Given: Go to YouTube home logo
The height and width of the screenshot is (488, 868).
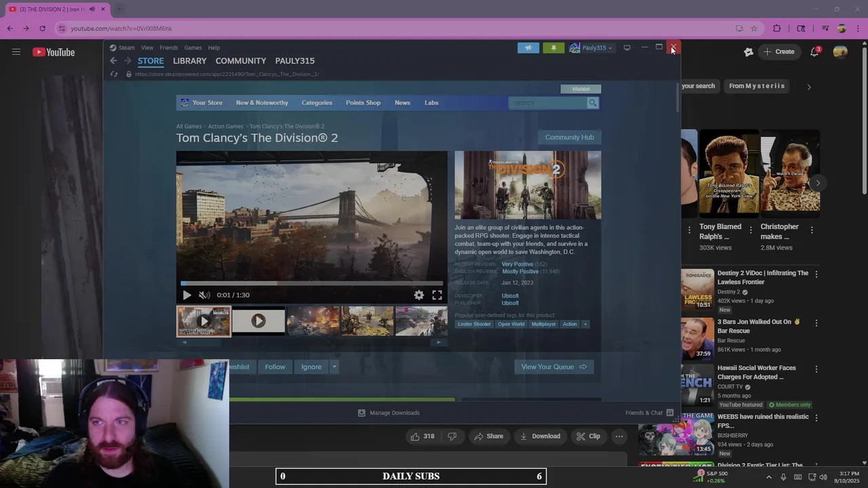Looking at the screenshot, I should (54, 52).
